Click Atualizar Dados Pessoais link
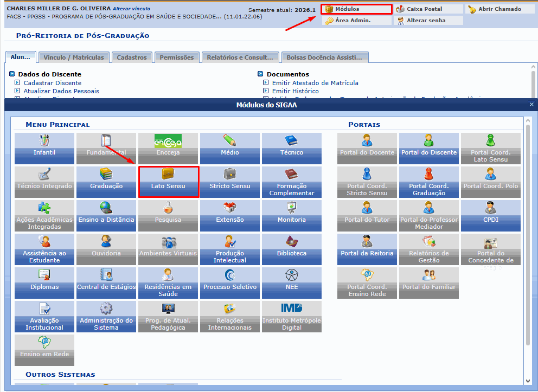 tap(61, 91)
